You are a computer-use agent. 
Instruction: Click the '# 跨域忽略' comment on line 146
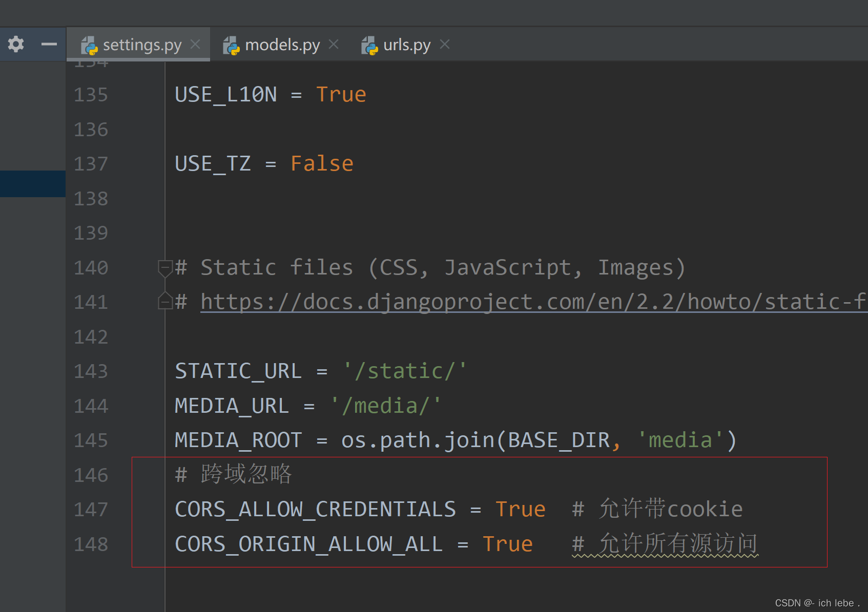(233, 474)
